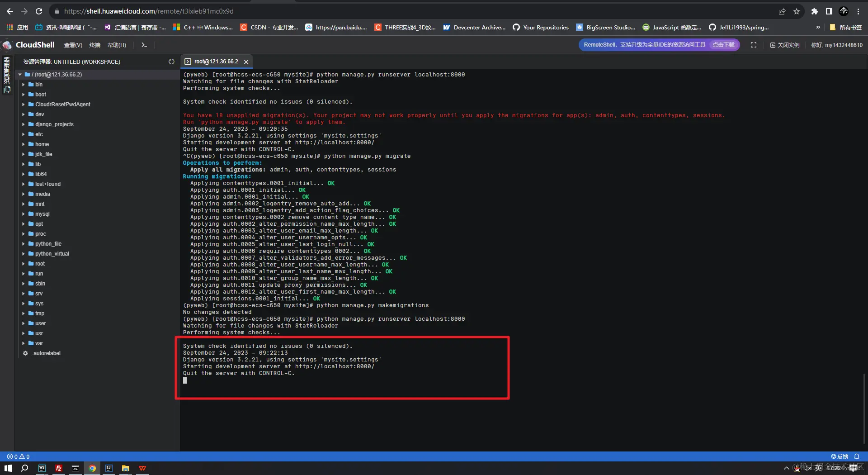Image resolution: width=868 pixels, height=475 pixels.
Task: Select the media folder
Action: tap(97, 194)
